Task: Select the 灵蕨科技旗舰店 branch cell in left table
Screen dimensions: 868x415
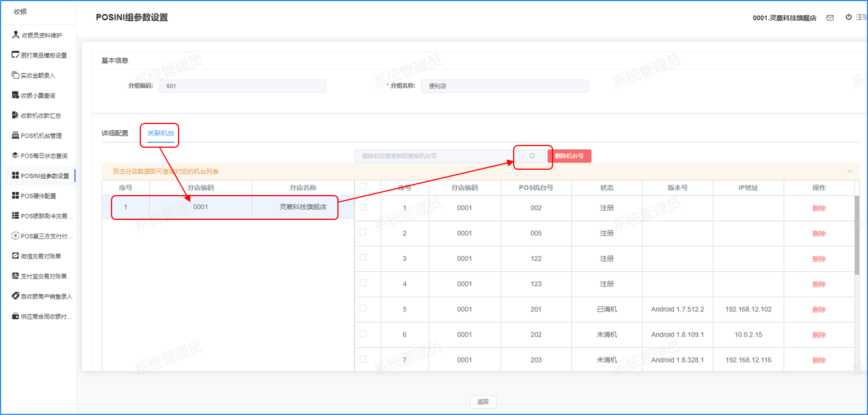Action: [303, 207]
